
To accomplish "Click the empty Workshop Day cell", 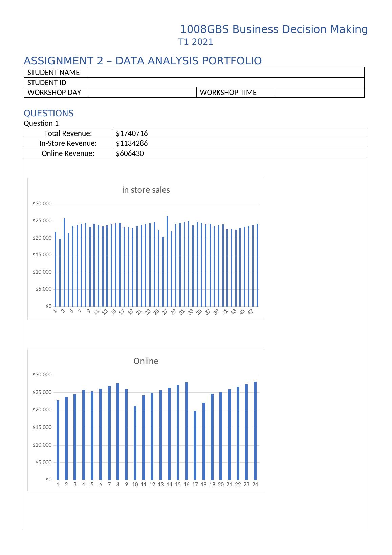I will [143, 92].
